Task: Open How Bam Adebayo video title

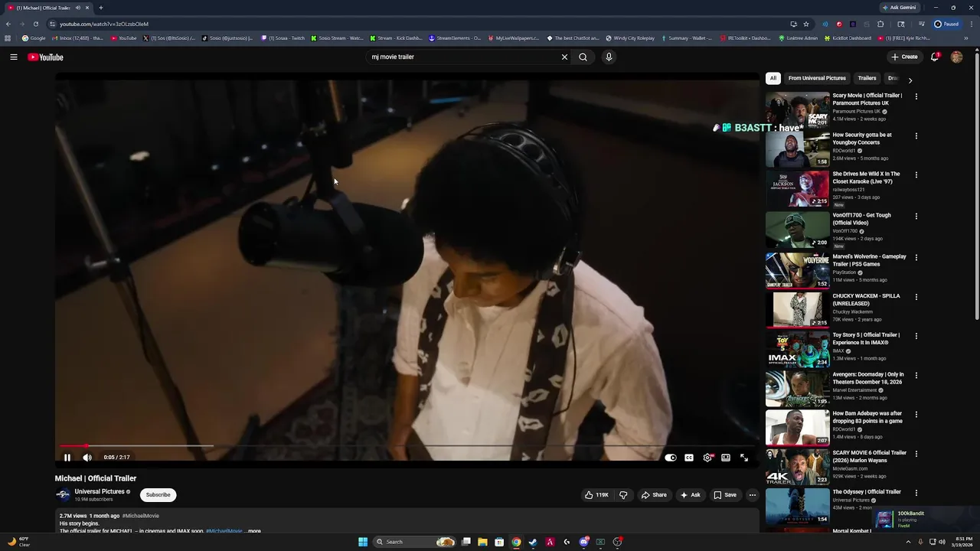Action: click(x=867, y=417)
